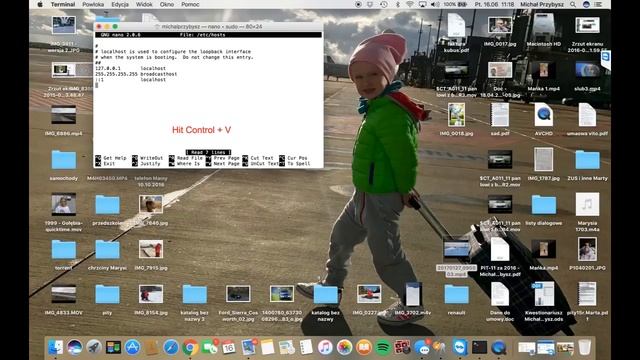Select the torrent folder on desktop

[64, 250]
